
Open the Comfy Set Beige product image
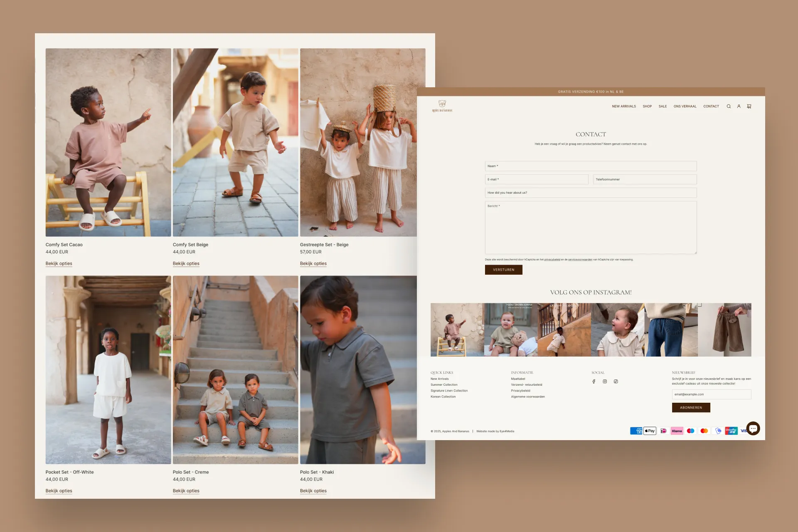(x=236, y=143)
